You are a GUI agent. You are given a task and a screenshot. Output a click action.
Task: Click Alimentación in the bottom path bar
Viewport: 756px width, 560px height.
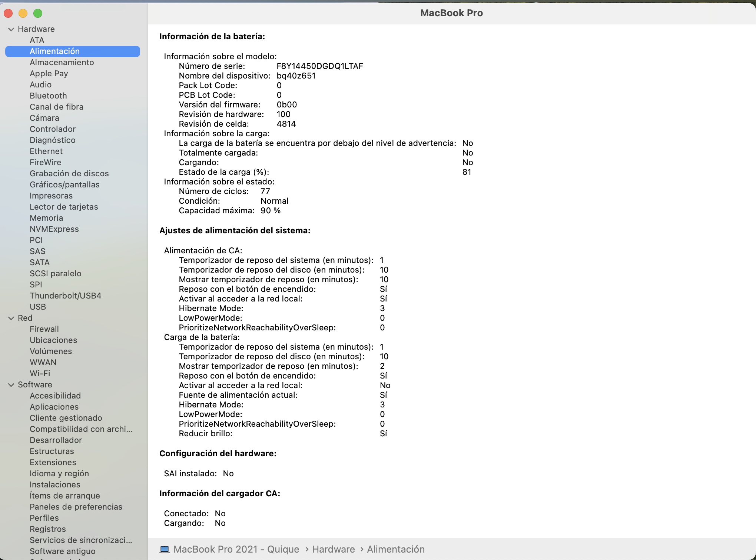point(396,549)
